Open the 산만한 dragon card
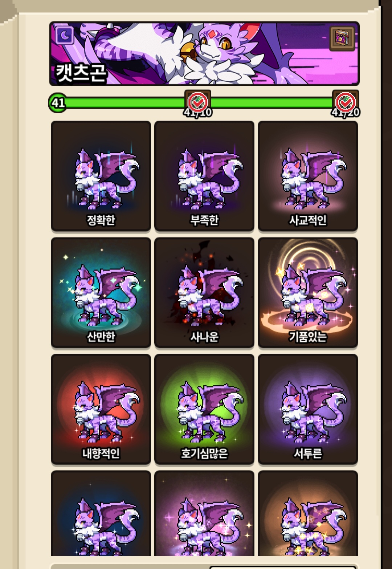The image size is (392, 569). (x=101, y=293)
